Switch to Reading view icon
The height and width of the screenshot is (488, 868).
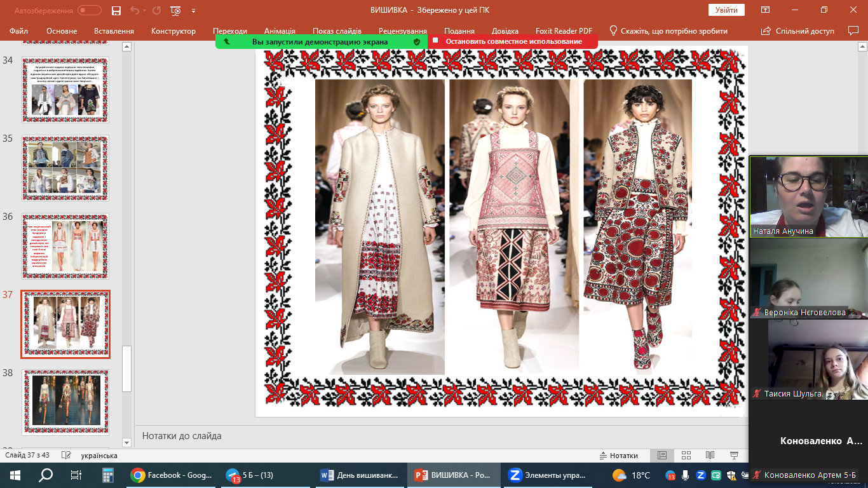tap(710, 456)
